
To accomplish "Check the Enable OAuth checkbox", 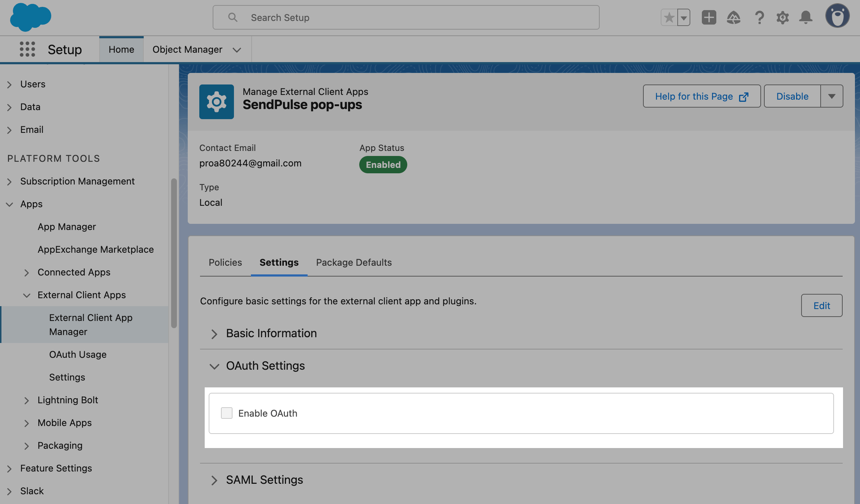I will click(x=227, y=413).
